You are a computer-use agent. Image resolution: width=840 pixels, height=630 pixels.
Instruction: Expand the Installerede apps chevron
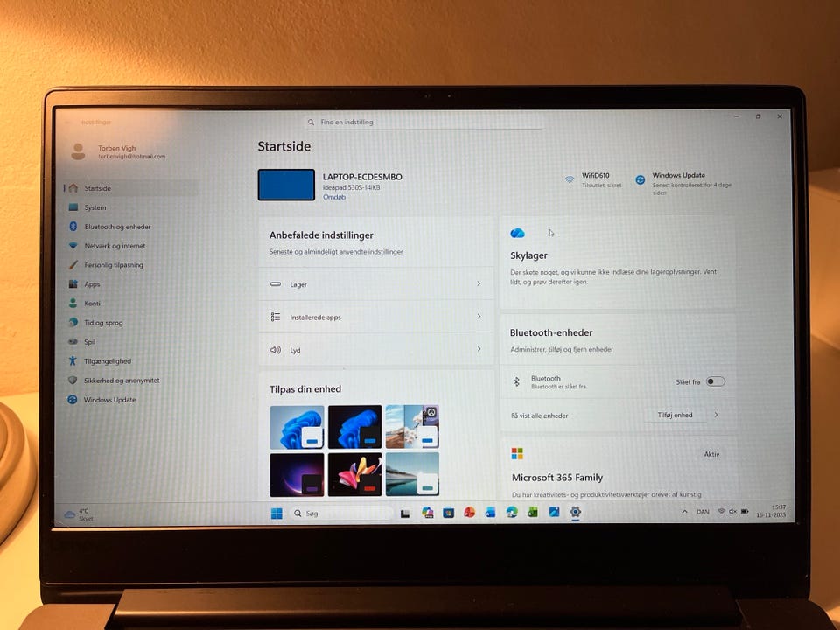click(479, 316)
